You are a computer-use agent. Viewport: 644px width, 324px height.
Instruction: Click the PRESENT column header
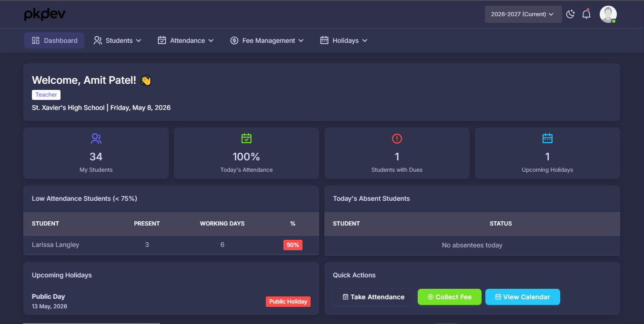pyautogui.click(x=147, y=224)
